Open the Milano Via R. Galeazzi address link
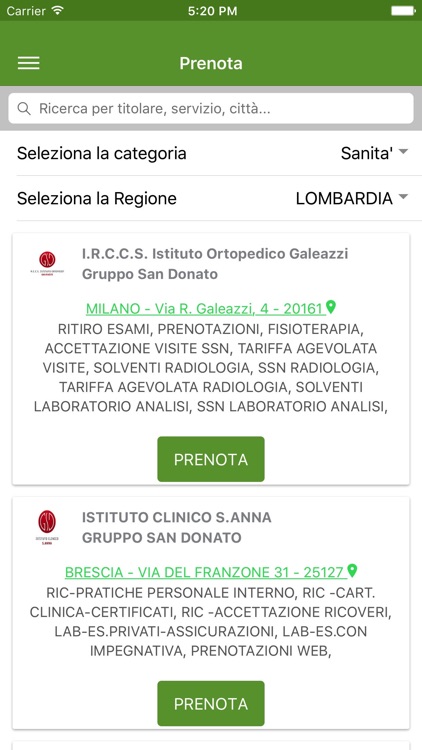This screenshot has height=750, width=422. pos(205,309)
